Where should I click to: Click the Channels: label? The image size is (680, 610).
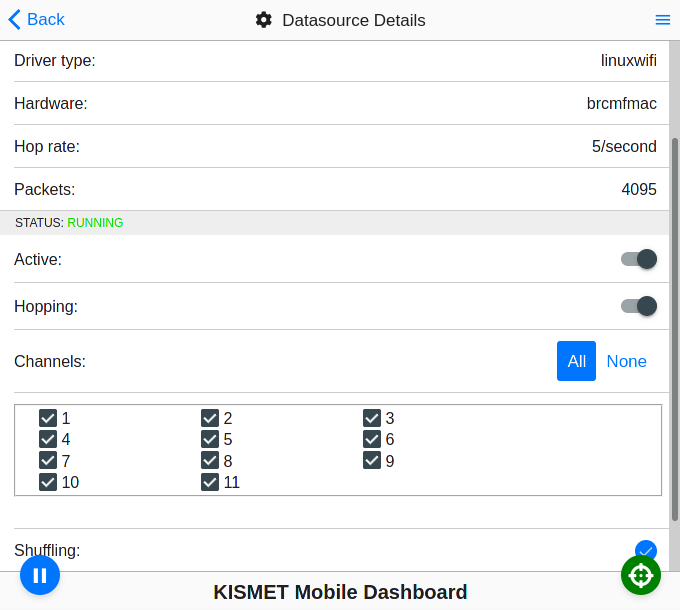coord(50,362)
